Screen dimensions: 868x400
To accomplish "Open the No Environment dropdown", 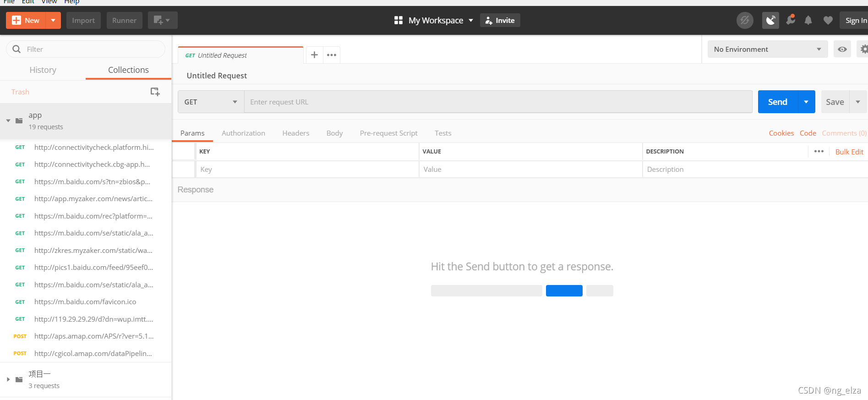I will [x=768, y=49].
